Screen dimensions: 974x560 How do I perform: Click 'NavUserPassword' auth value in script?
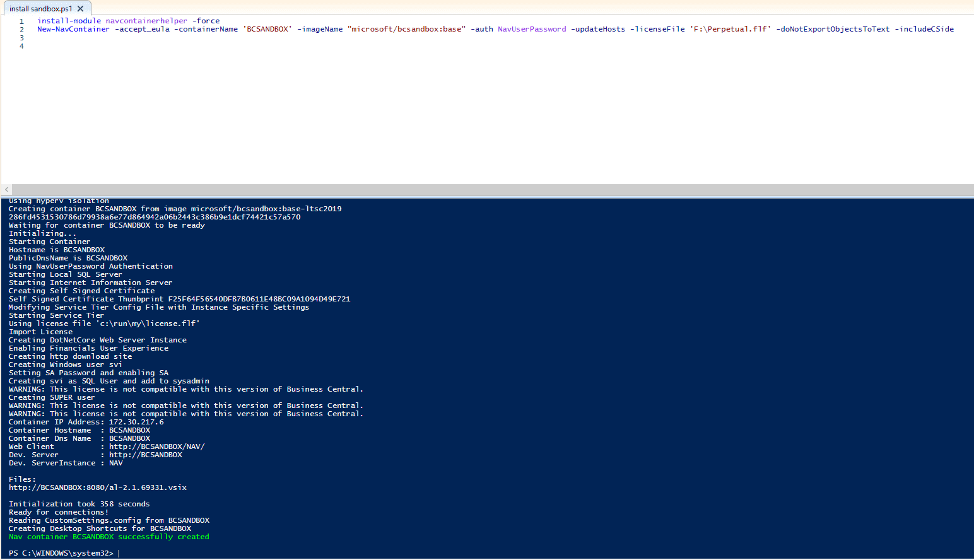(x=532, y=29)
